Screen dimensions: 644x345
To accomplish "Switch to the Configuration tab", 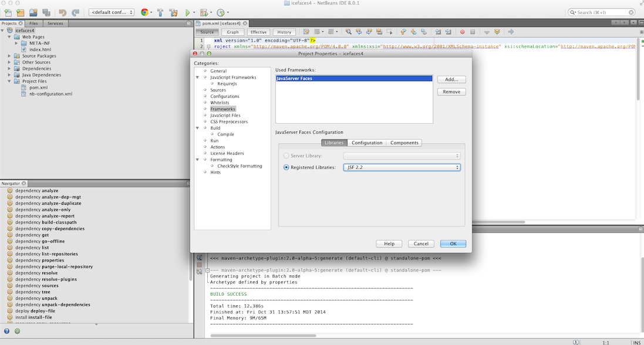I will pyautogui.click(x=367, y=143).
